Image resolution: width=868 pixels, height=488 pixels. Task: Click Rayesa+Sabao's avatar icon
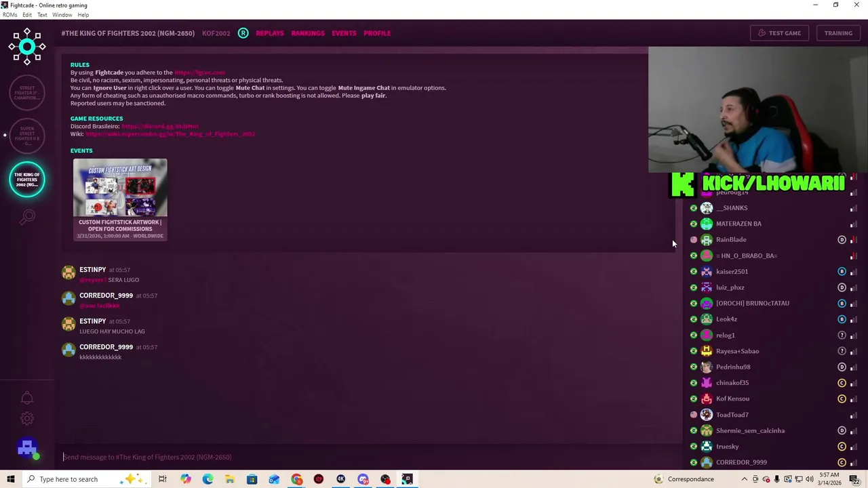pyautogui.click(x=707, y=351)
